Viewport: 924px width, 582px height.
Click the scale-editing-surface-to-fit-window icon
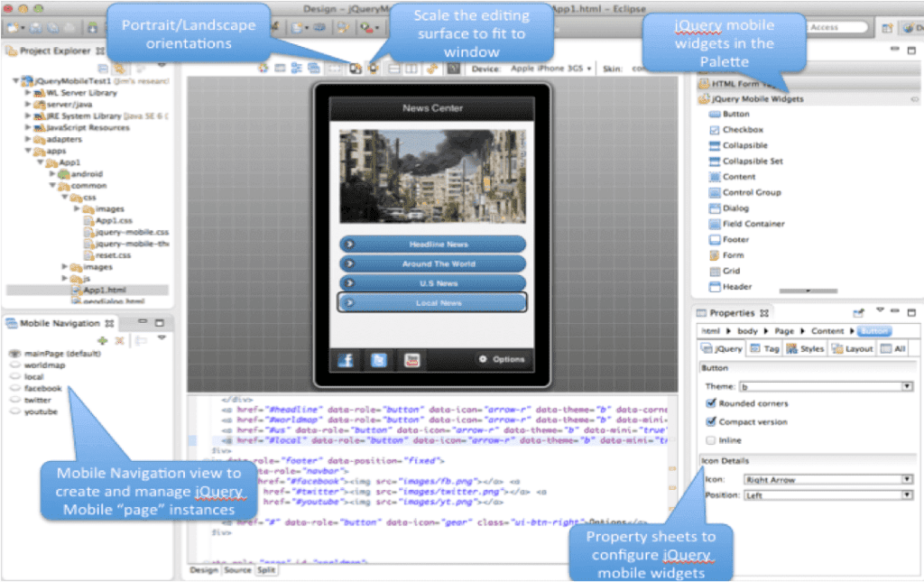coord(374,68)
